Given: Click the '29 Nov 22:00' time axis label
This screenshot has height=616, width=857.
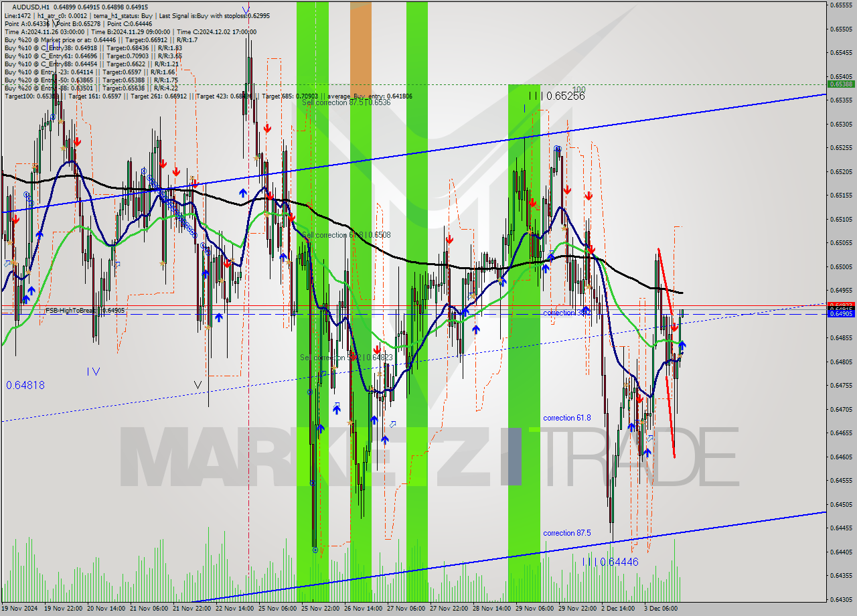Looking at the screenshot, I should pyautogui.click(x=577, y=609).
